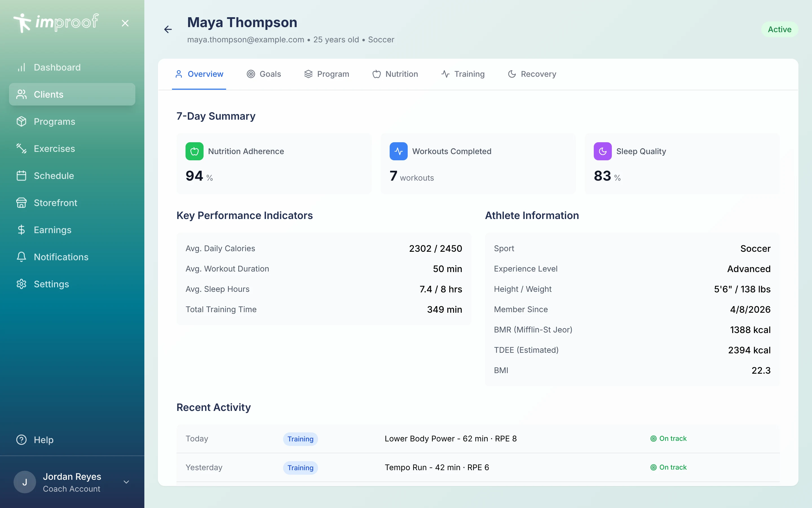This screenshot has height=508, width=812.
Task: Open Dashboard from the sidebar
Action: tap(72, 67)
